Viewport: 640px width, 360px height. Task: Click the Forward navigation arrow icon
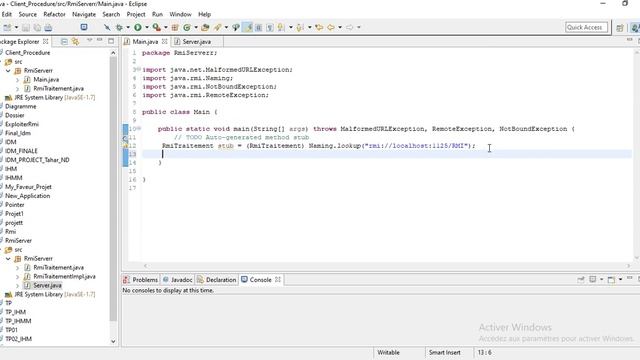(x=350, y=27)
